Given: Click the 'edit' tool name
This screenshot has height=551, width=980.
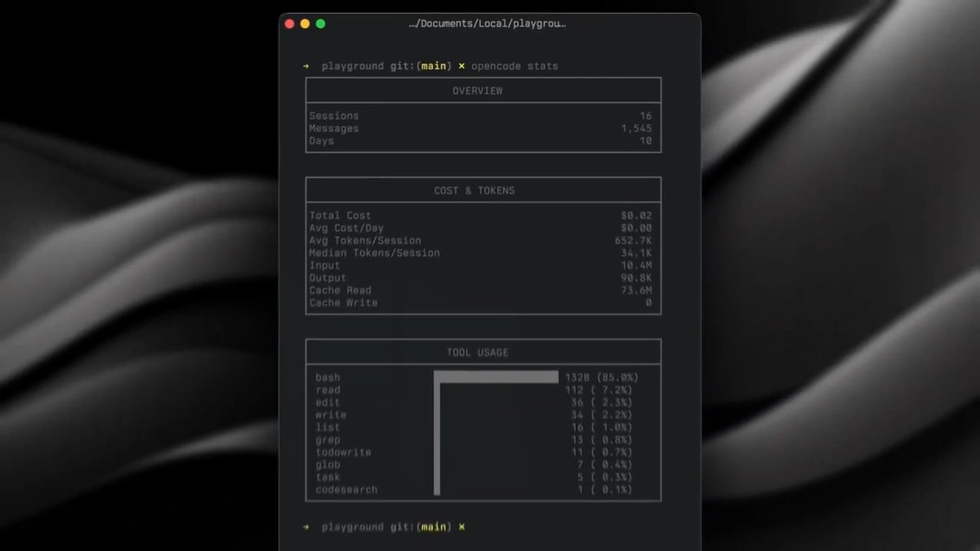Looking at the screenshot, I should click(328, 402).
